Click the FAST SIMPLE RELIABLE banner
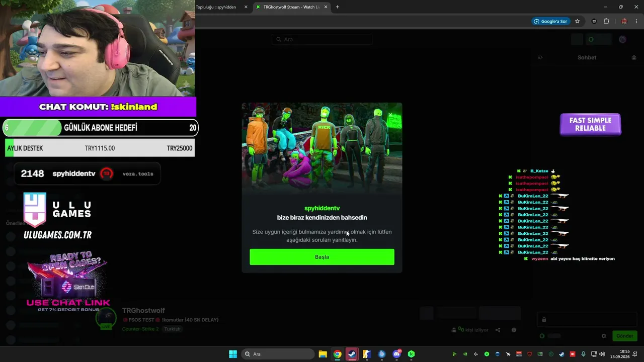This screenshot has width=644, height=362. point(591,124)
